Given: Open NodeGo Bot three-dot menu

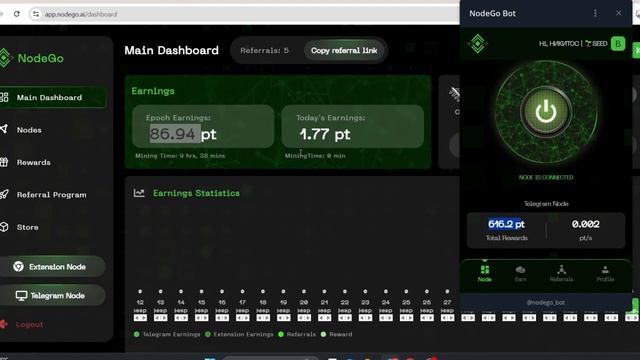Looking at the screenshot, I should click(x=595, y=13).
